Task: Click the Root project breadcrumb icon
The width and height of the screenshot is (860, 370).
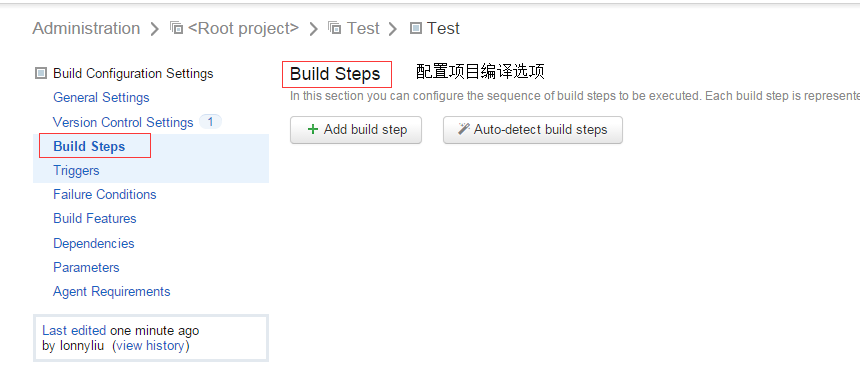Action: [177, 28]
